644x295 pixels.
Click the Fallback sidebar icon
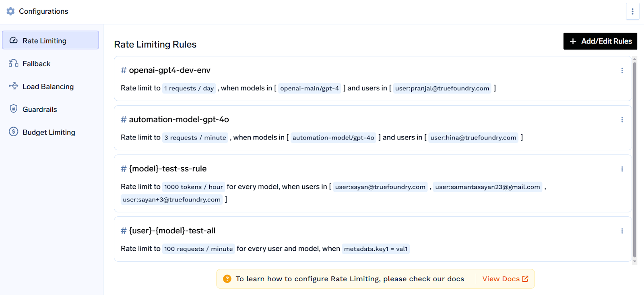click(x=14, y=63)
